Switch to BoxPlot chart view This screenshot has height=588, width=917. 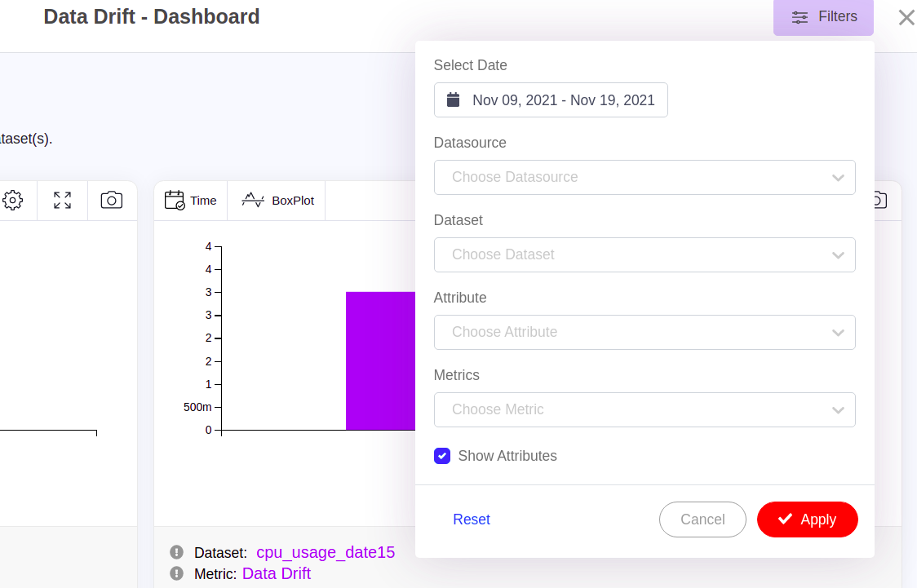click(x=278, y=201)
